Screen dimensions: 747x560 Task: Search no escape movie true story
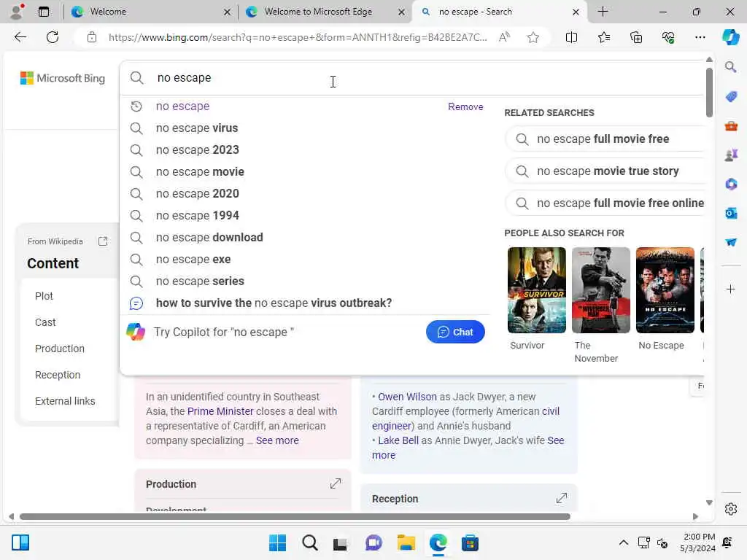point(604,171)
